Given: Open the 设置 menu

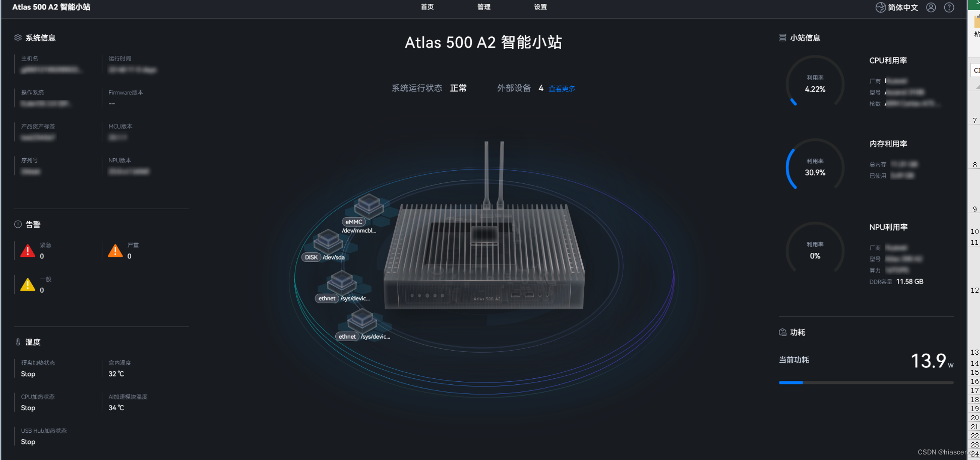Looking at the screenshot, I should point(540,7).
